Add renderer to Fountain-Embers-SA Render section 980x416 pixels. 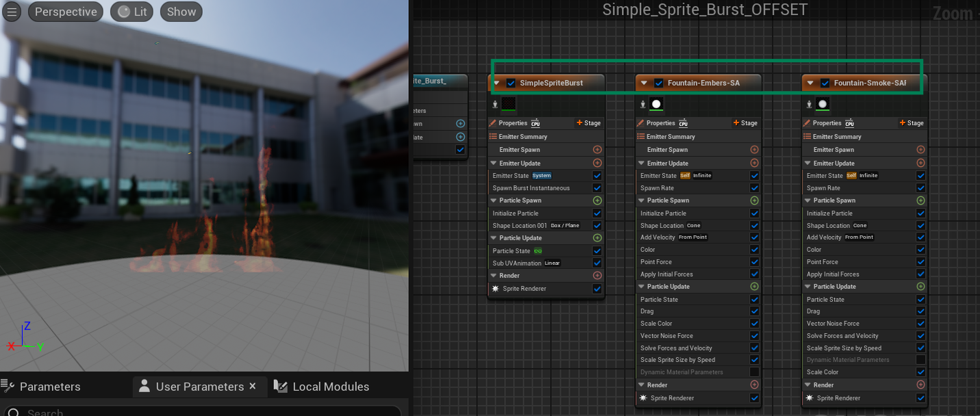pyautogui.click(x=754, y=385)
